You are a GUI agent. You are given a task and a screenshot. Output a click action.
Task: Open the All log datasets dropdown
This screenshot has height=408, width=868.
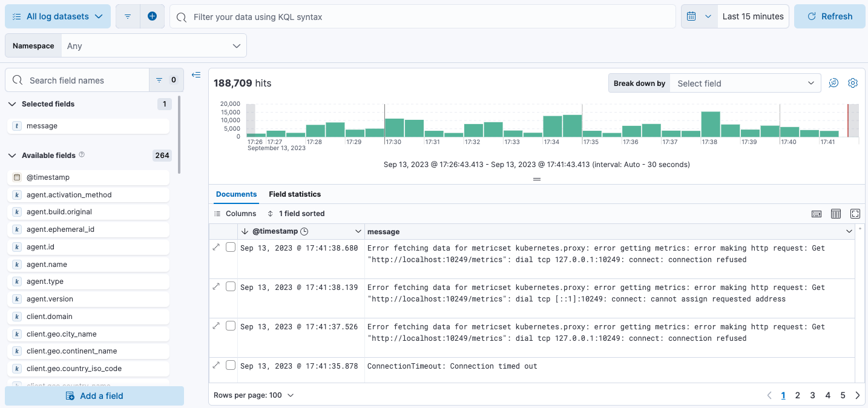(58, 16)
